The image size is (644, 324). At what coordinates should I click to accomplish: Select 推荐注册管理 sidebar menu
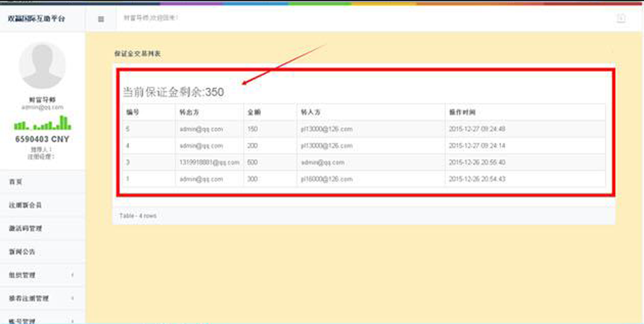[43, 299]
